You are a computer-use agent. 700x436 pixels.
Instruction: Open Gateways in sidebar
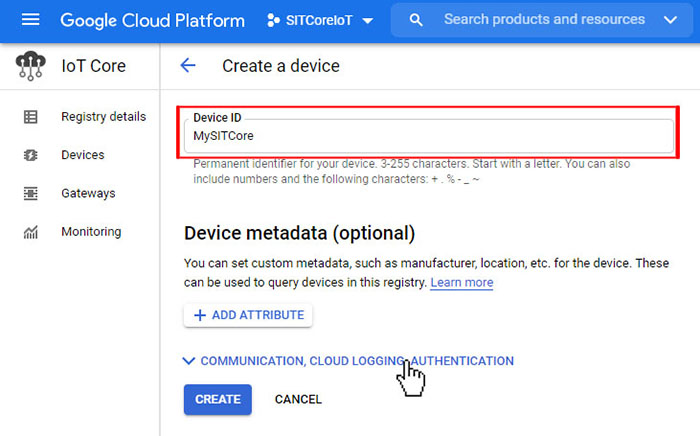point(88,193)
